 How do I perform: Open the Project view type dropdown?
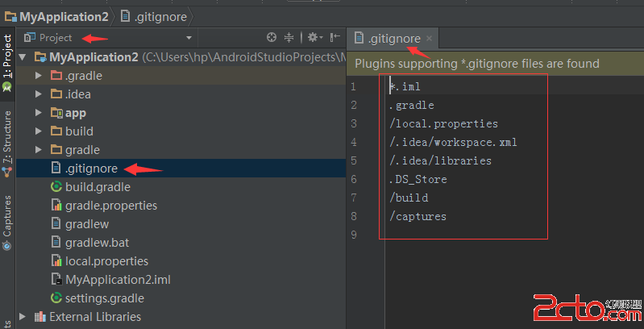click(x=189, y=38)
